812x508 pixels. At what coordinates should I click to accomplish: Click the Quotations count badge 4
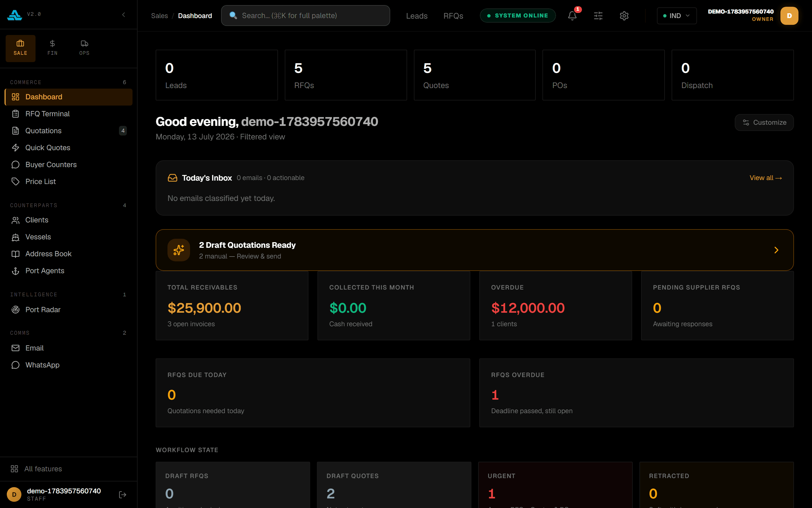point(123,131)
